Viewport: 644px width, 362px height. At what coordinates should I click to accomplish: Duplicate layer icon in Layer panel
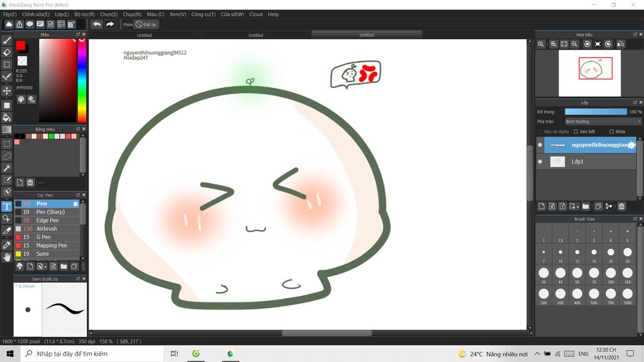click(598, 206)
